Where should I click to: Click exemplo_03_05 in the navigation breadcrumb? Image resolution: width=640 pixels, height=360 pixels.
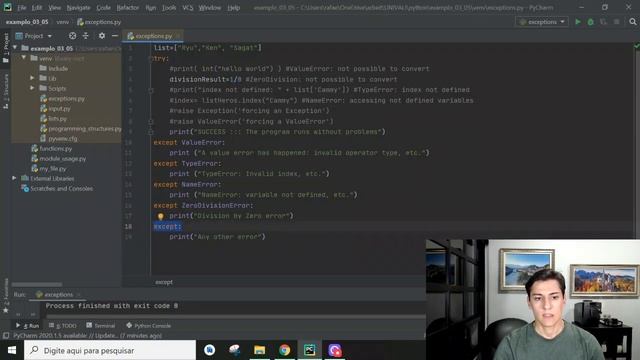click(27, 22)
